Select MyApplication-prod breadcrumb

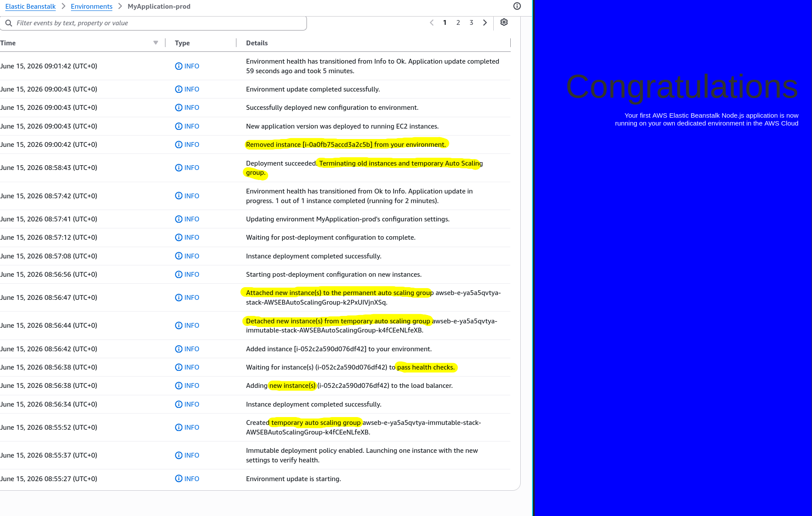point(159,7)
